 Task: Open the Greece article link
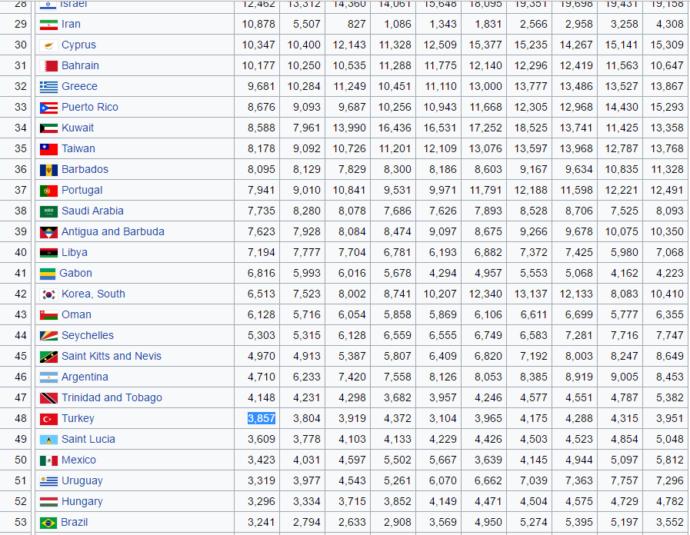click(79, 86)
